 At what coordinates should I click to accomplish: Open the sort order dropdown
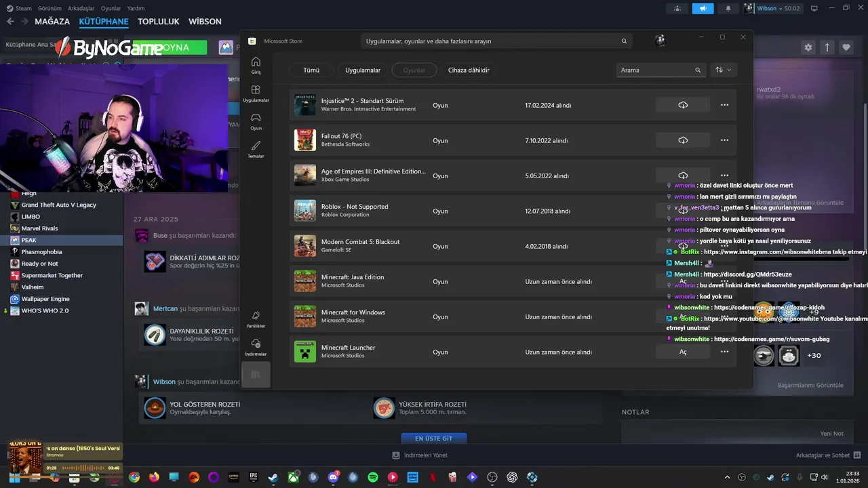(x=723, y=70)
